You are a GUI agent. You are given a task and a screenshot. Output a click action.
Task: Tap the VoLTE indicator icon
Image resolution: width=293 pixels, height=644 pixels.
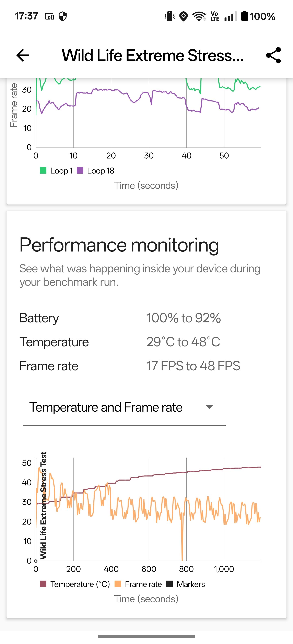point(215,16)
